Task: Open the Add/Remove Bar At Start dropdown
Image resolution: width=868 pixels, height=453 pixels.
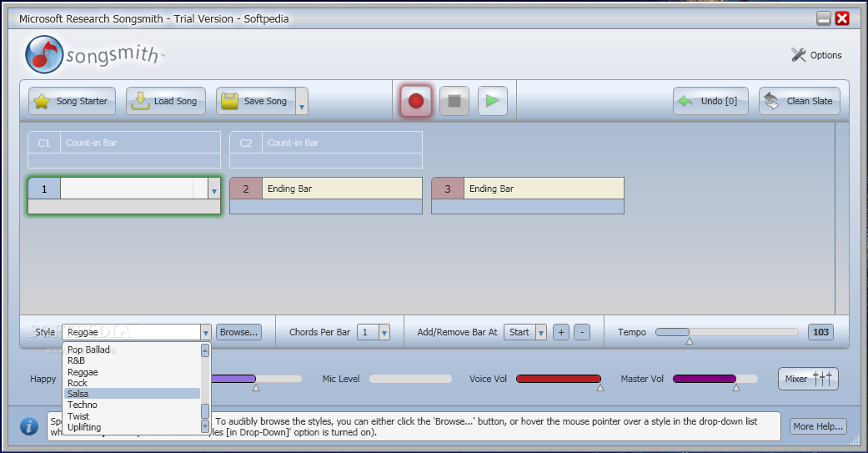Action: point(541,332)
